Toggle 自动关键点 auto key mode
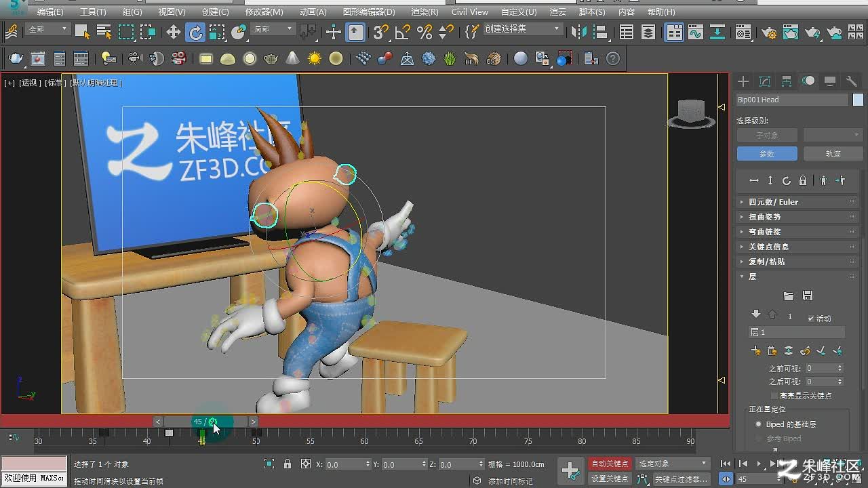Image resolution: width=868 pixels, height=488 pixels. coord(610,464)
